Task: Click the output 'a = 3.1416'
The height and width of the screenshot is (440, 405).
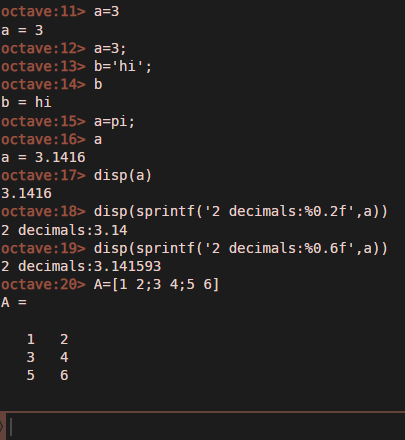Action: point(43,157)
